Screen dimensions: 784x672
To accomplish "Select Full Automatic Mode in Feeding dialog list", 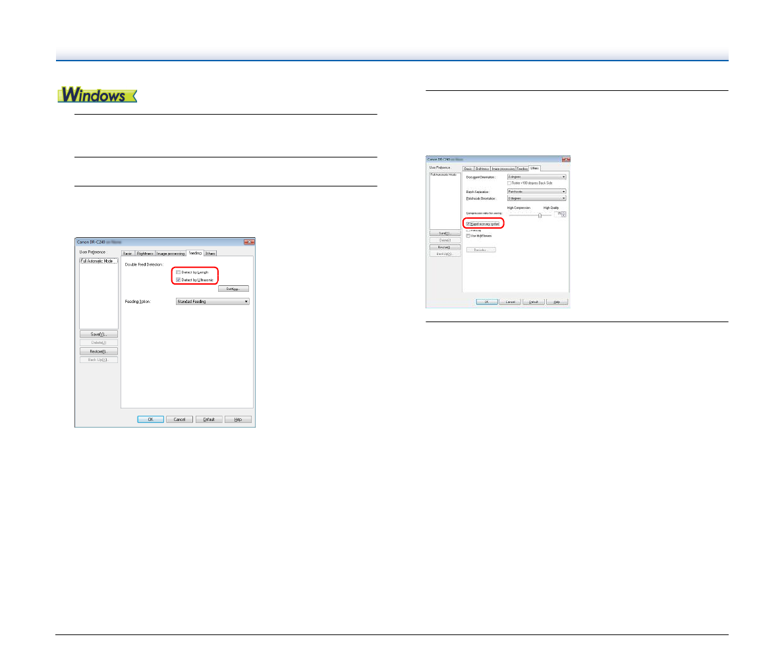I will (98, 262).
